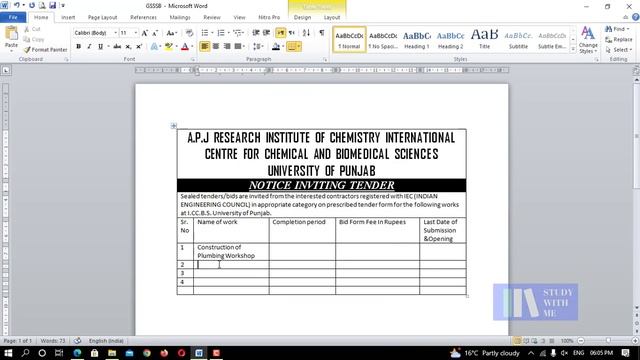Switch to the Page Layout tab
Viewport: 640px width, 360px height.
(102, 18)
